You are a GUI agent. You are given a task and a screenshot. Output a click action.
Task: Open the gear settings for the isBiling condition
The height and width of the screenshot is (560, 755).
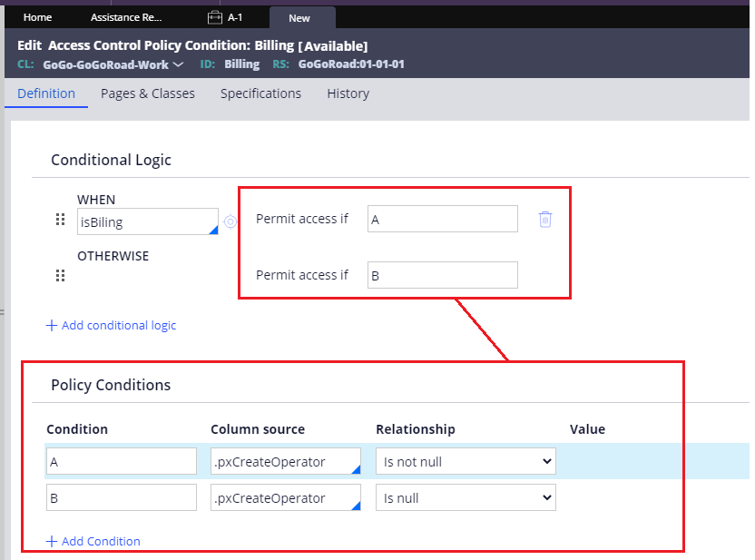230,221
